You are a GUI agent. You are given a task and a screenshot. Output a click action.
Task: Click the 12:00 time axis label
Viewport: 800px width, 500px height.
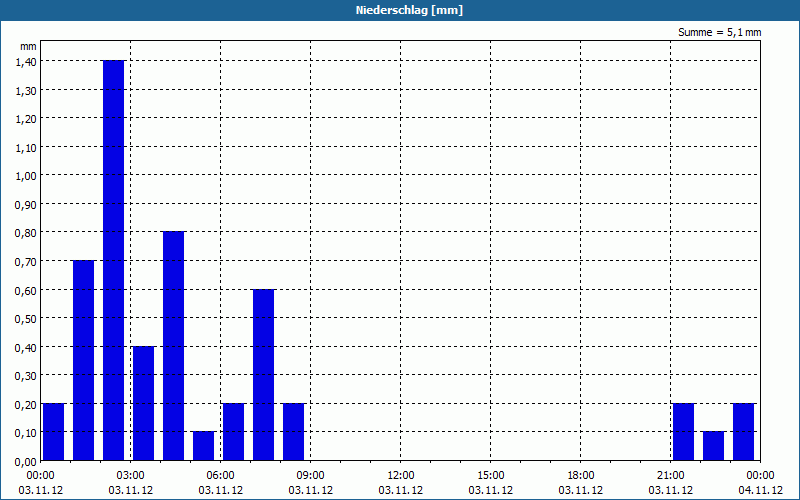[x=401, y=476]
